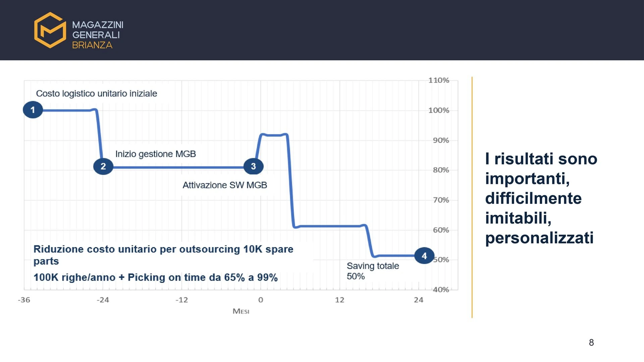Click the marker 4 circle at chart end
644x362 pixels.
click(x=424, y=256)
